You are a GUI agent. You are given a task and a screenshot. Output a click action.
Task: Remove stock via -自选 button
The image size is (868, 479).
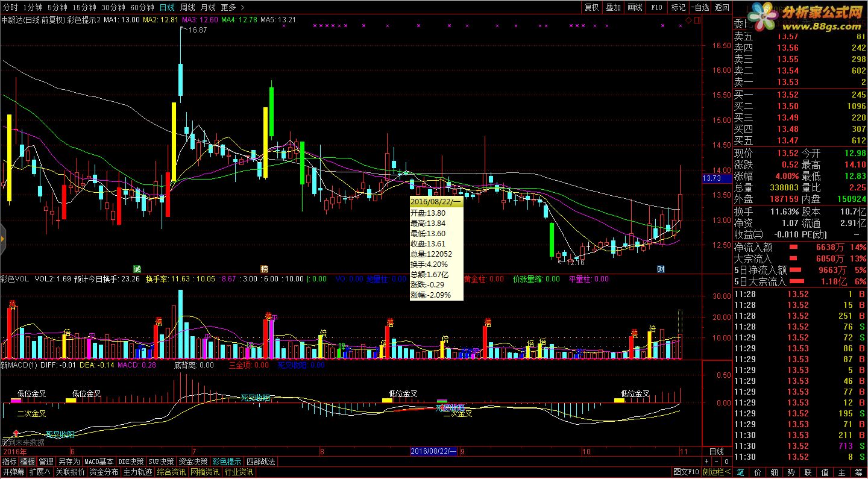coord(700,7)
